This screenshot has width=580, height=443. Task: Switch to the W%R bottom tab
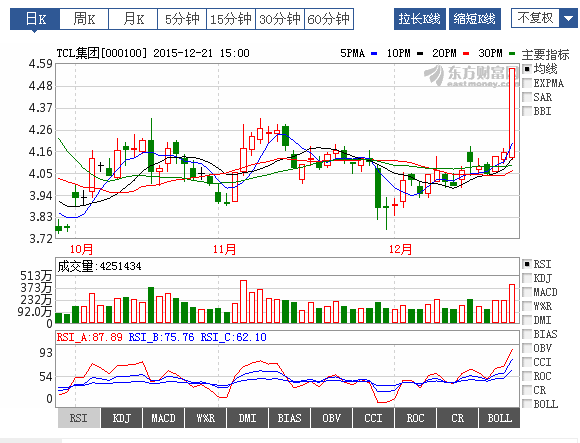[x=205, y=418]
